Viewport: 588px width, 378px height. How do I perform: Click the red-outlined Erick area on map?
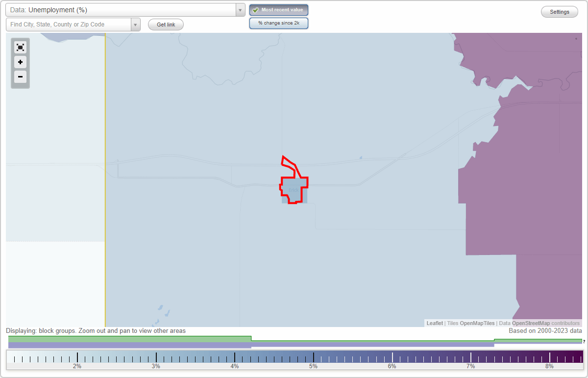[x=294, y=190]
